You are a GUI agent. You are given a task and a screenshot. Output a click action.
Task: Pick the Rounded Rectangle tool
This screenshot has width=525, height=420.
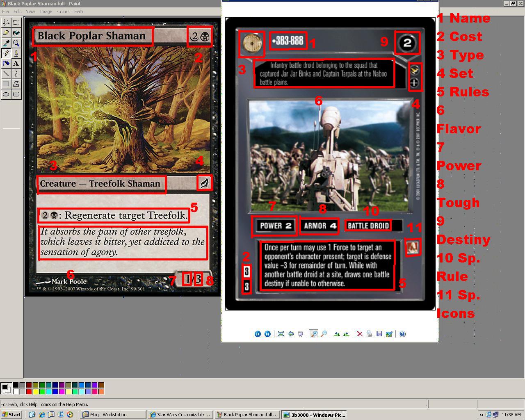coord(16,94)
